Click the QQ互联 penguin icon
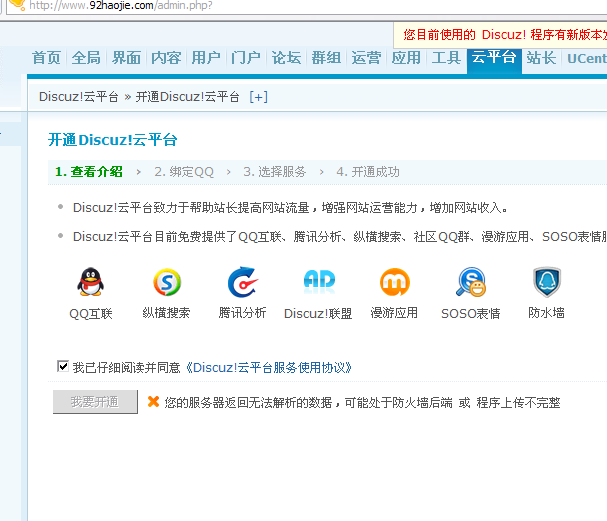This screenshot has height=521, width=607. [x=91, y=282]
